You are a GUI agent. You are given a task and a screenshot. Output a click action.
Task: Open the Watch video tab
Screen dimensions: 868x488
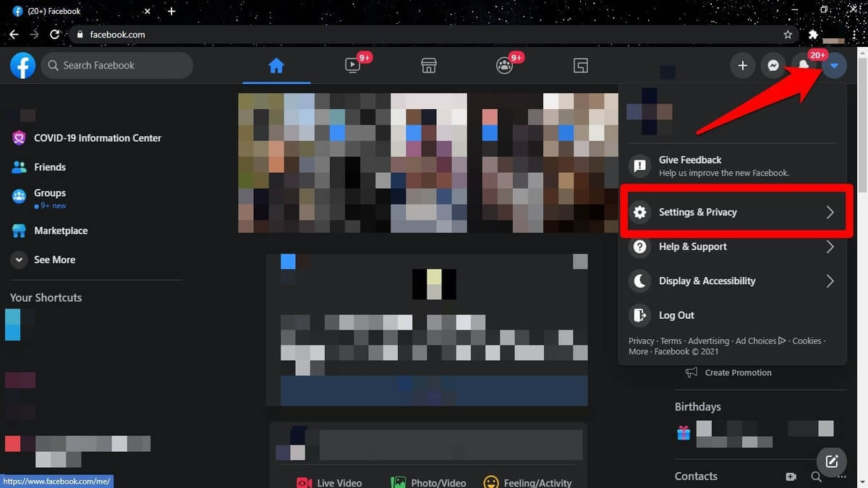point(353,66)
